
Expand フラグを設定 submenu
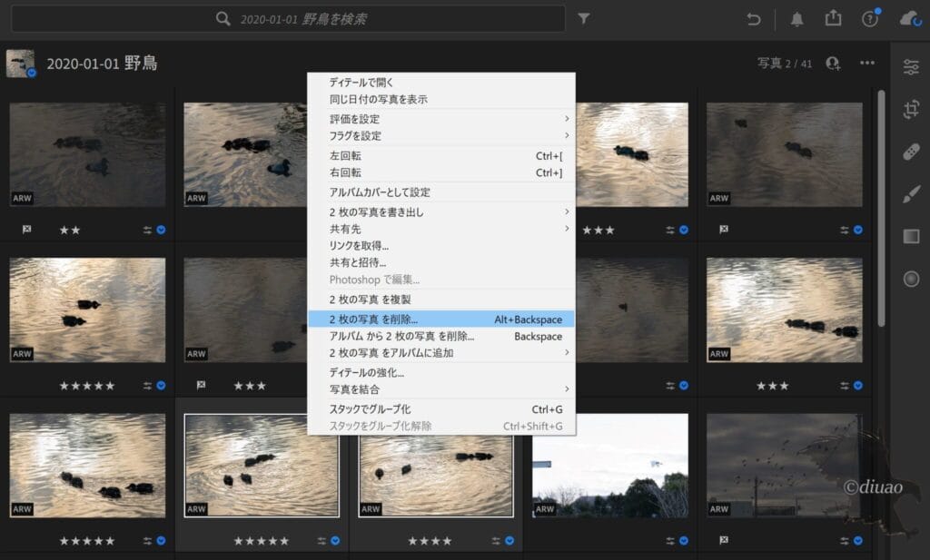click(442, 136)
